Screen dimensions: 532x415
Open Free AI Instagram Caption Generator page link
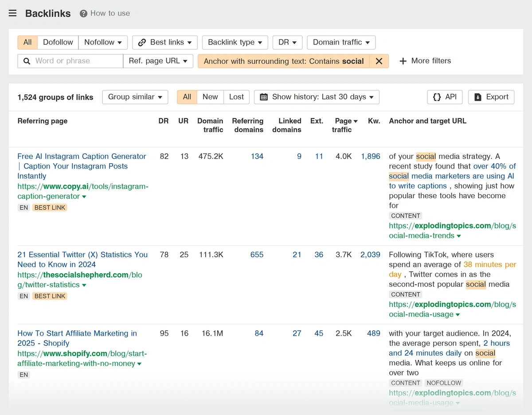(82, 166)
